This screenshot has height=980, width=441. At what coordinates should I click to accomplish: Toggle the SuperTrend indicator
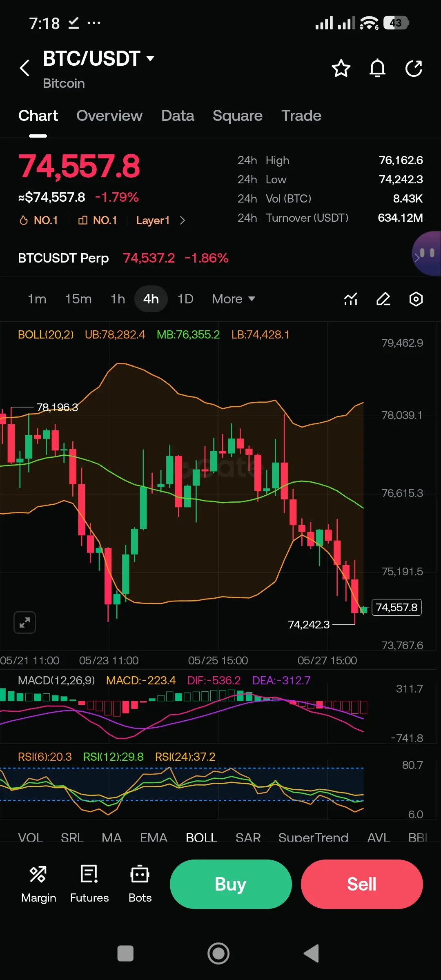[x=313, y=837]
